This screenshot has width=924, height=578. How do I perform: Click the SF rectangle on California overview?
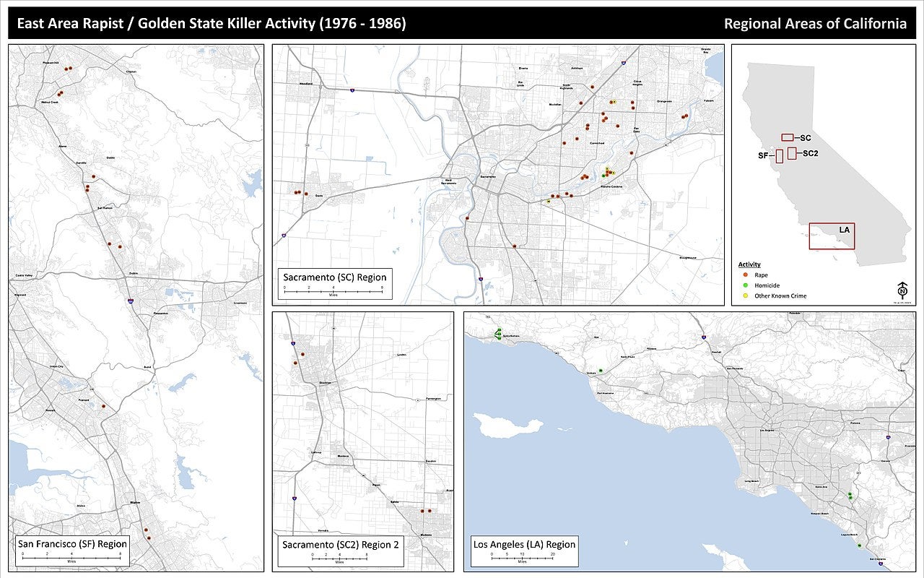pos(780,155)
